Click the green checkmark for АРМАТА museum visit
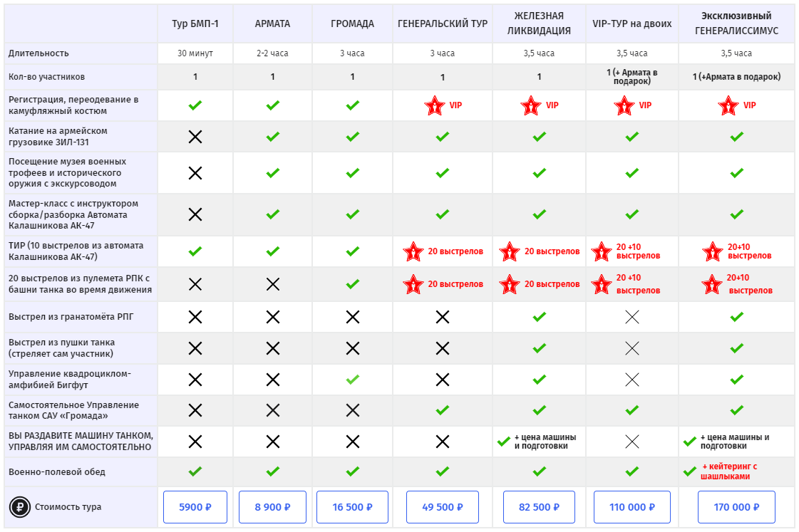The width and height of the screenshot is (799, 532). (272, 172)
